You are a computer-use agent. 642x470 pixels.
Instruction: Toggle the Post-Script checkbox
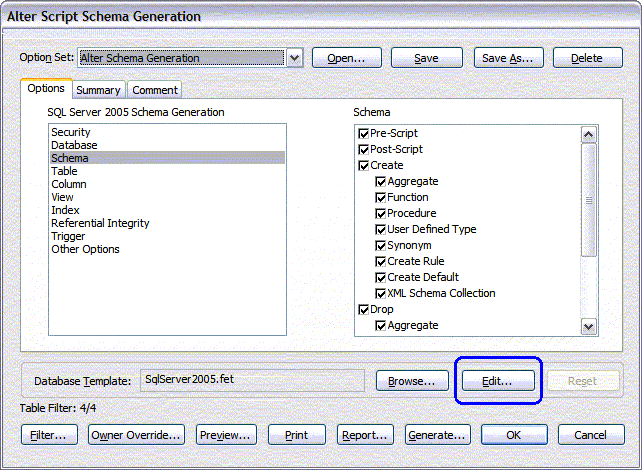coord(364,149)
